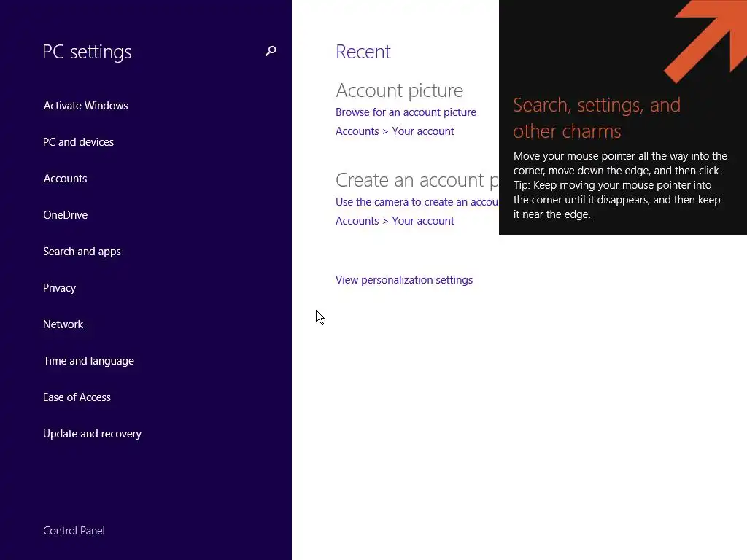Click the PC settings title
747x560 pixels.
(x=87, y=52)
